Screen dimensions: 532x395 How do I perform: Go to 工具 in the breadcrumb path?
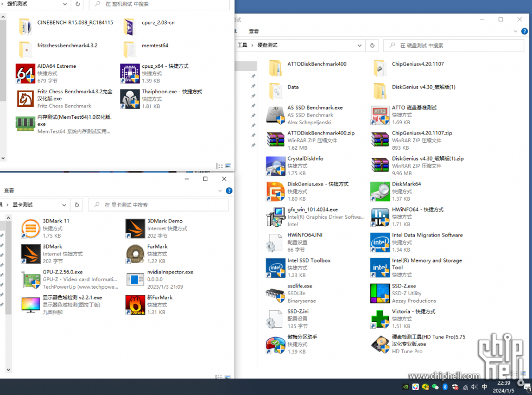pos(242,45)
